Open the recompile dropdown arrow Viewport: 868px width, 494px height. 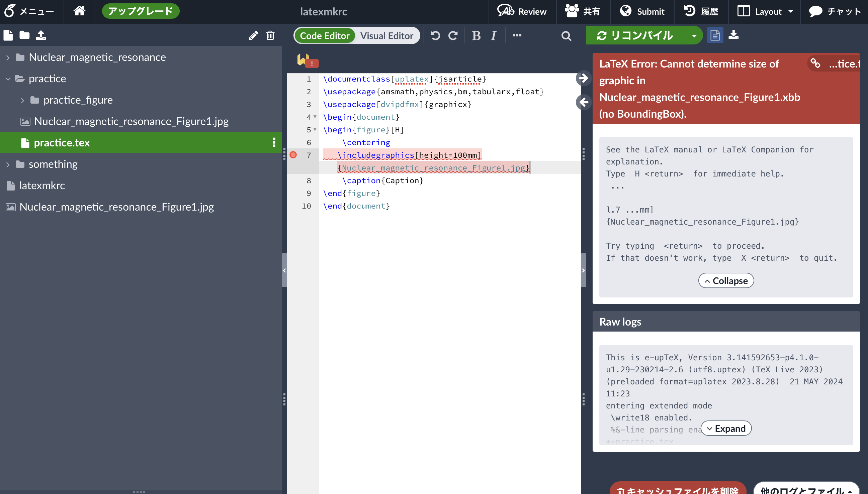pyautogui.click(x=694, y=36)
